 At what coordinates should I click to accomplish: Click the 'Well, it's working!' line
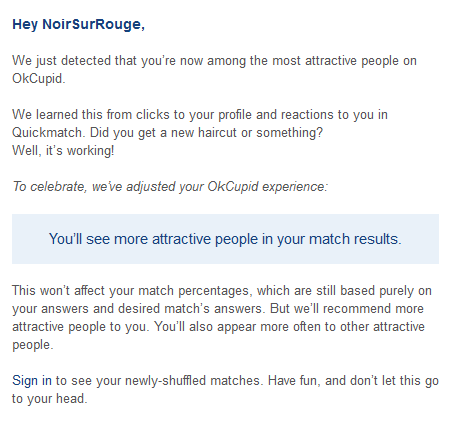pos(63,151)
